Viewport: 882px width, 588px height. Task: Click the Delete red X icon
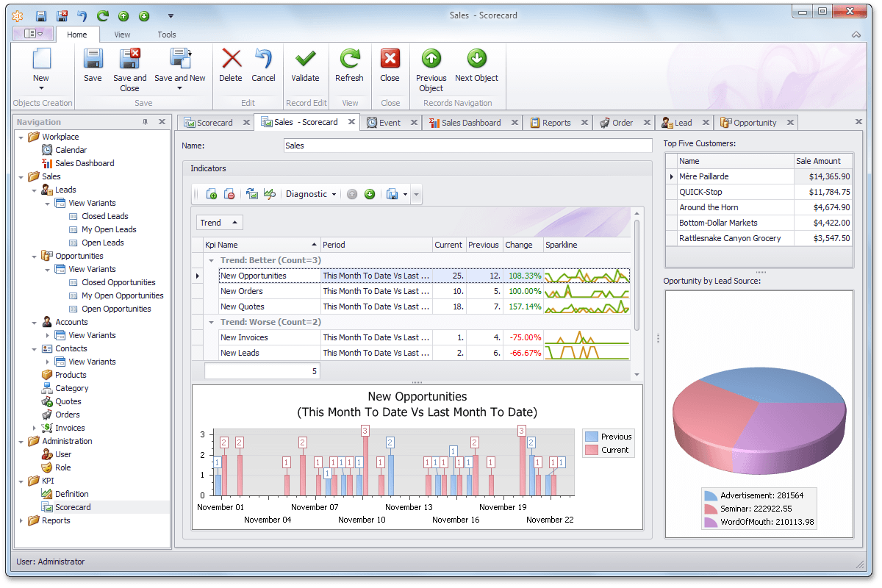coord(231,60)
